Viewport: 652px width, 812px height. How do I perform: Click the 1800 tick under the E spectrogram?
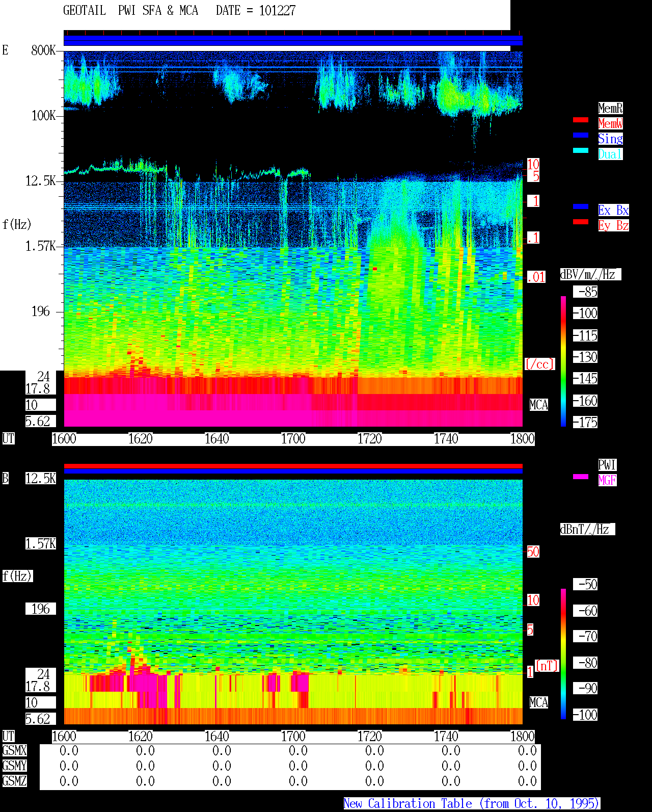[523, 439]
